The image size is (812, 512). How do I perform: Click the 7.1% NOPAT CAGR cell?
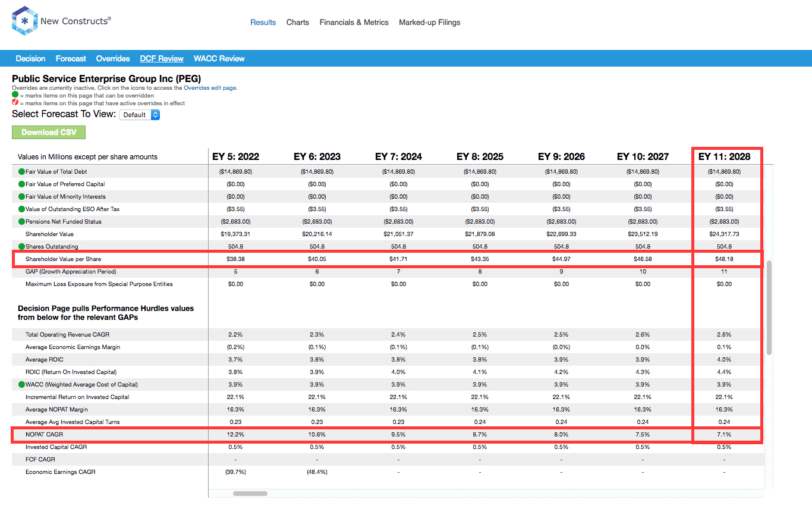tap(725, 435)
